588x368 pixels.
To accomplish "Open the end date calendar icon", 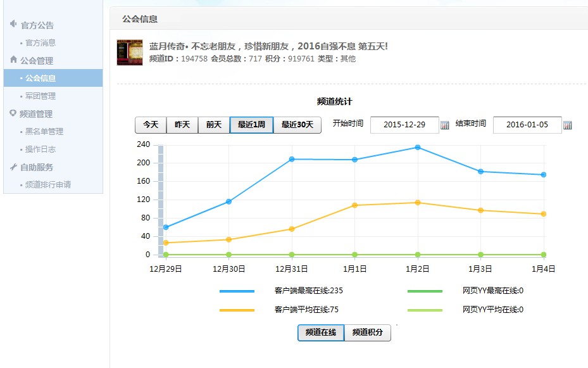I will click(567, 125).
